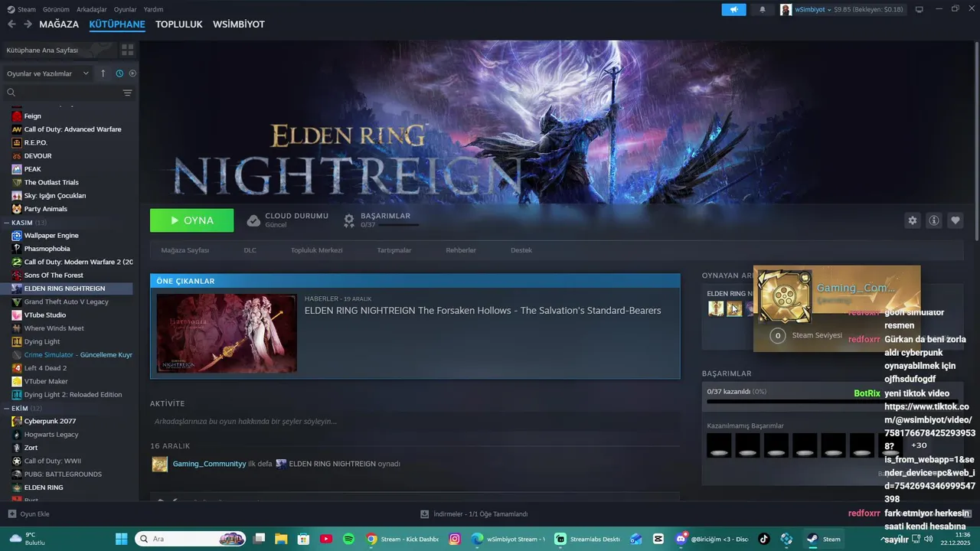Image resolution: width=980 pixels, height=551 pixels.
Task: Select R.E.P.O. in the game list
Action: pyautogui.click(x=35, y=142)
